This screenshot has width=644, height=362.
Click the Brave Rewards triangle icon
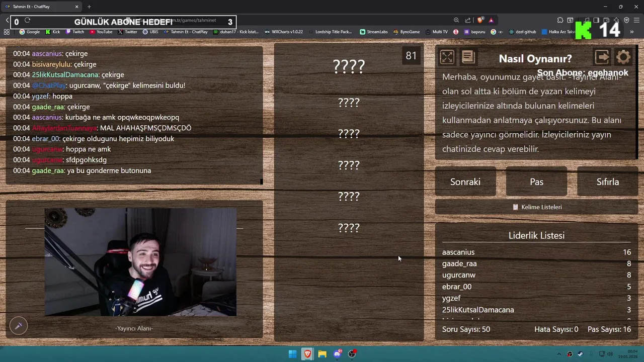491,20
